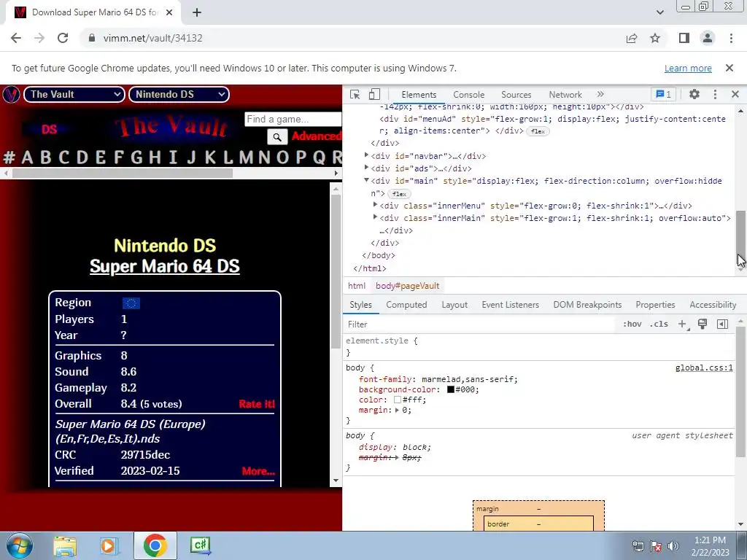Expand the div id="ads" node
The image size is (747, 560).
366,168
